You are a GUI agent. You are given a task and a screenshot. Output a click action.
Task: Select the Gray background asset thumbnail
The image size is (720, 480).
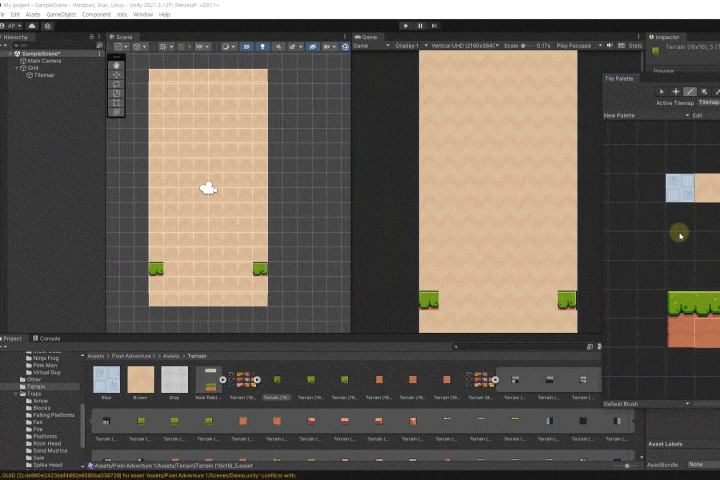click(174, 380)
